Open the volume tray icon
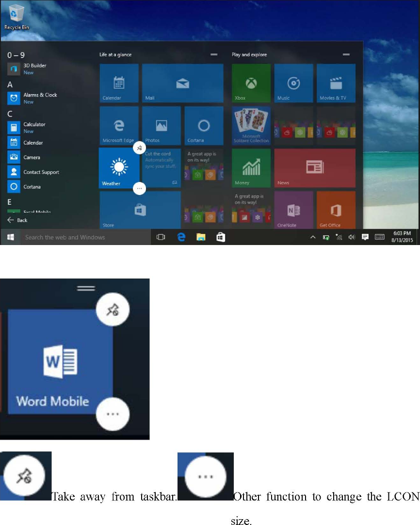This screenshot has width=420, height=525. [x=352, y=237]
